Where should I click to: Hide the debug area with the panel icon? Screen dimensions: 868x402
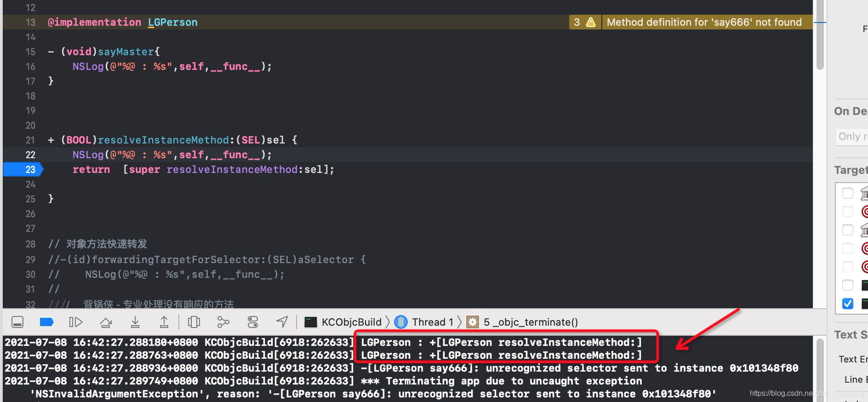tap(17, 322)
